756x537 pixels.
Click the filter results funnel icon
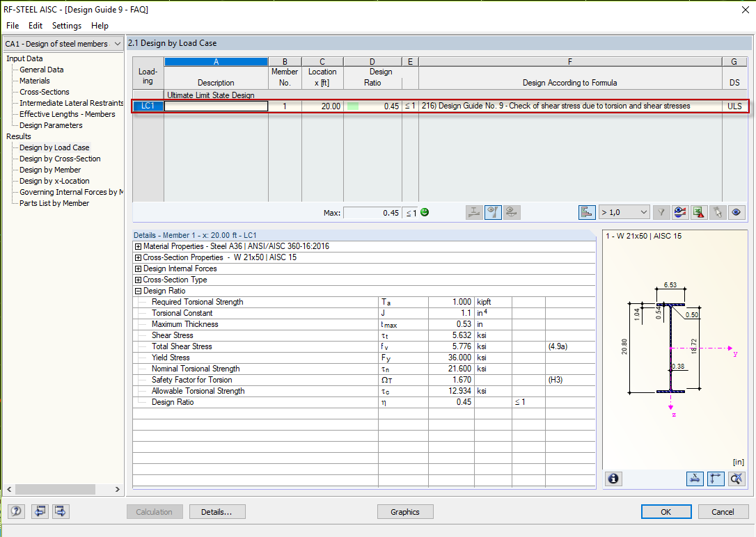661,212
